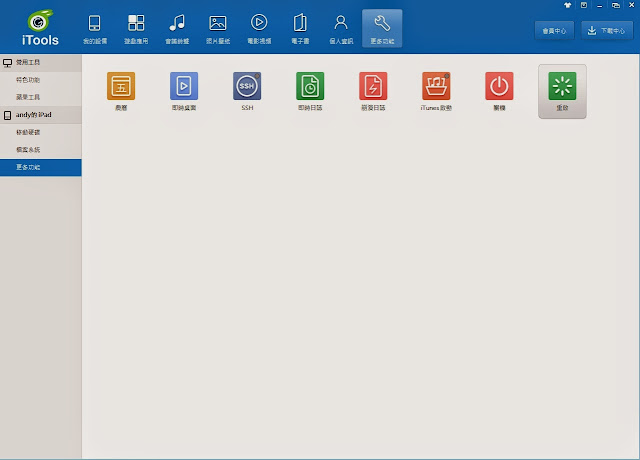Click the square box icon beside shirt icon
Image resolution: width=640 pixels, height=460 pixels.
[584, 5]
